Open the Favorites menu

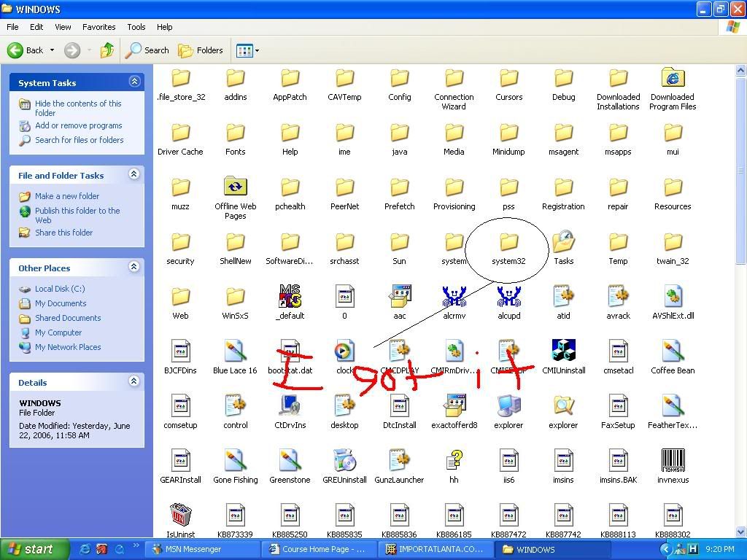click(x=98, y=27)
